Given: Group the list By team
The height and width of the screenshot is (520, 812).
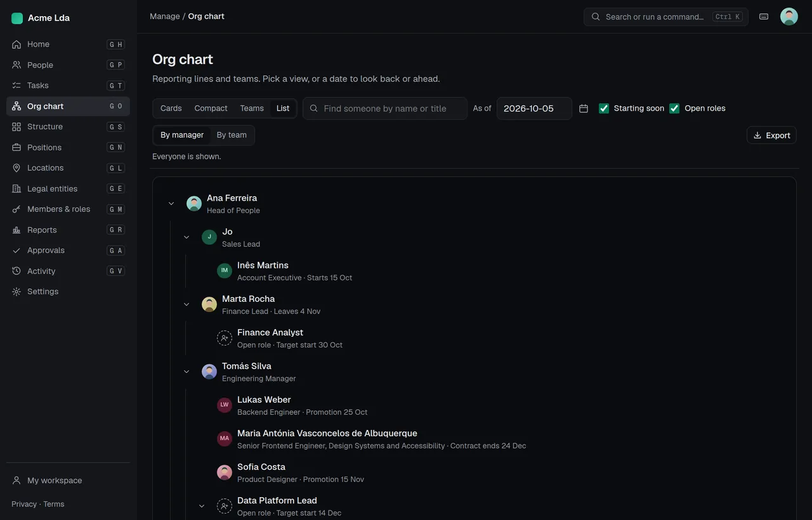Looking at the screenshot, I should [x=232, y=135].
